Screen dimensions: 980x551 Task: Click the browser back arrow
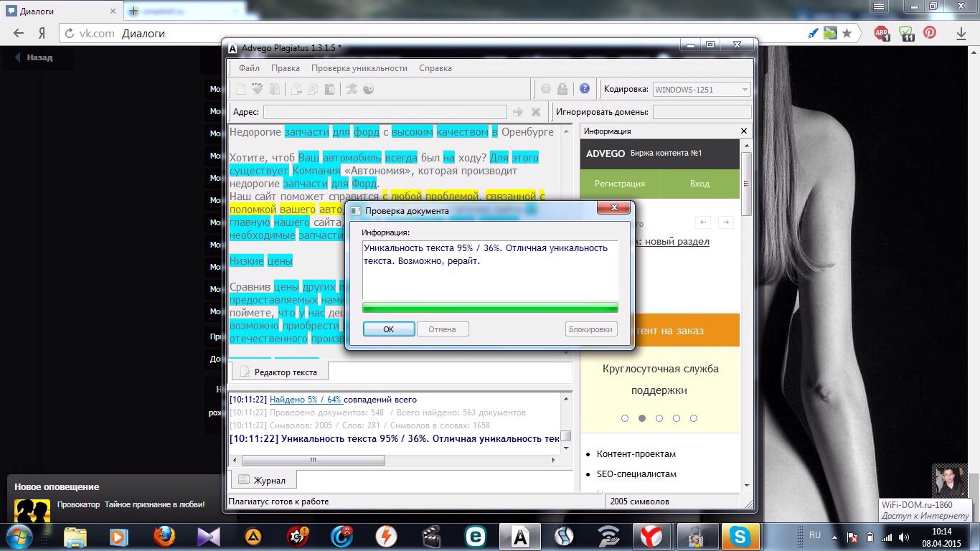19,33
